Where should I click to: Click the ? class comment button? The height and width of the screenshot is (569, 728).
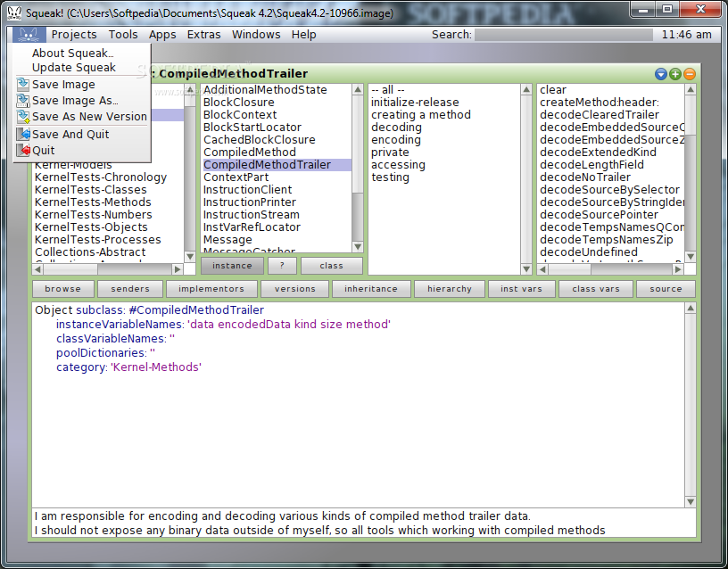point(282,266)
